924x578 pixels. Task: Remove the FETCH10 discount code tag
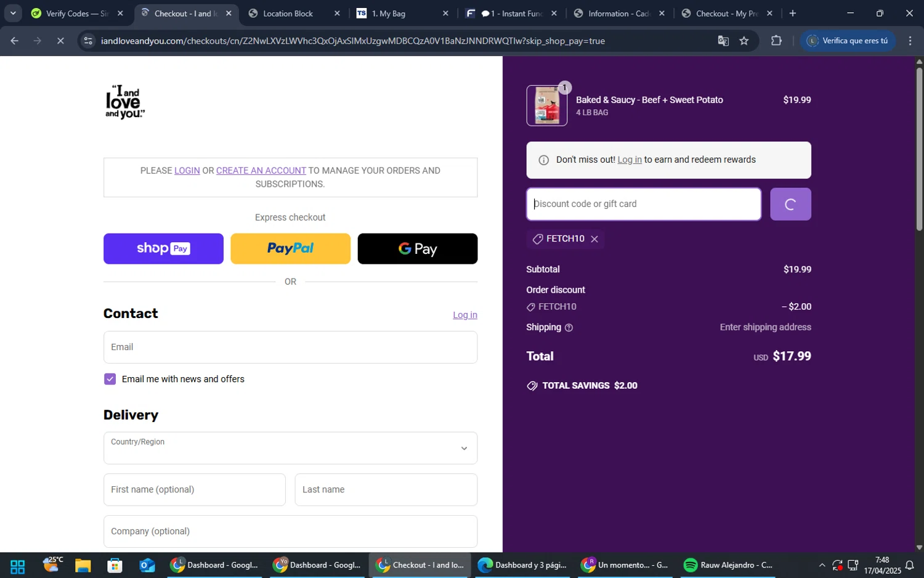594,239
